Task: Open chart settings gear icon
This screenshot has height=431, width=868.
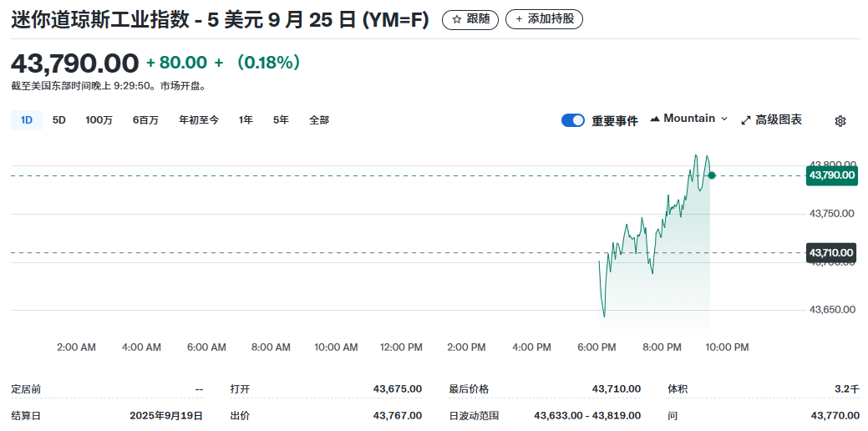Action: coord(840,121)
